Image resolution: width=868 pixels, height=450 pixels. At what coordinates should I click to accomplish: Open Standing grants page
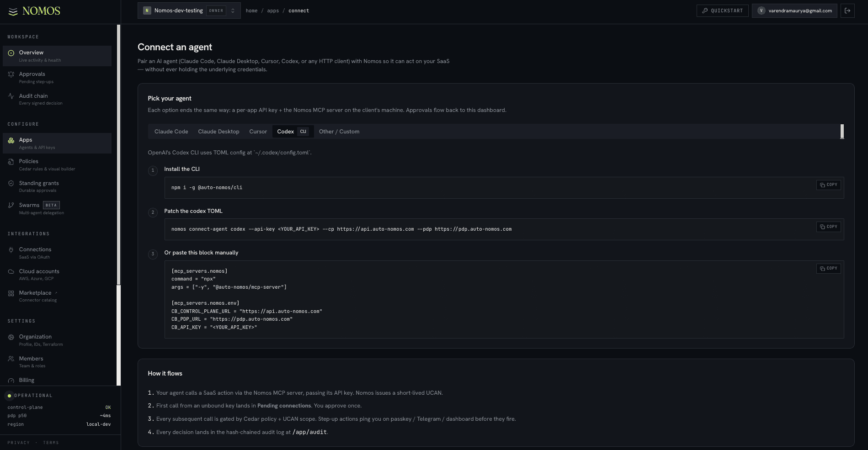pyautogui.click(x=57, y=186)
